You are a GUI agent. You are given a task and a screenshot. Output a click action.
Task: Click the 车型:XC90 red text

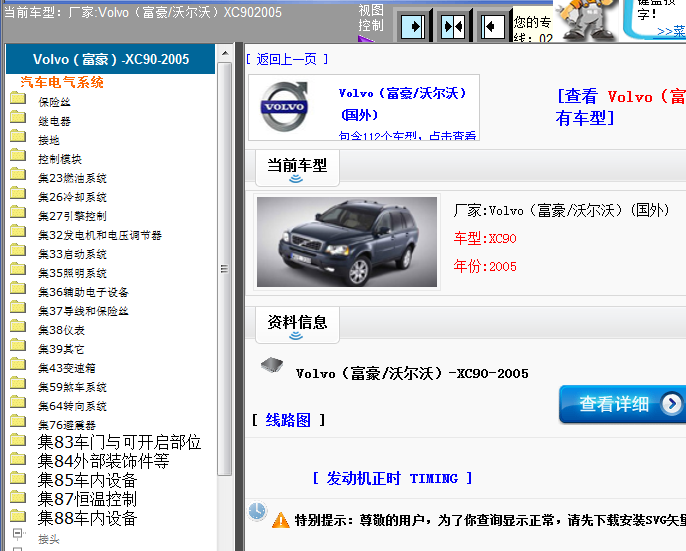click(485, 239)
